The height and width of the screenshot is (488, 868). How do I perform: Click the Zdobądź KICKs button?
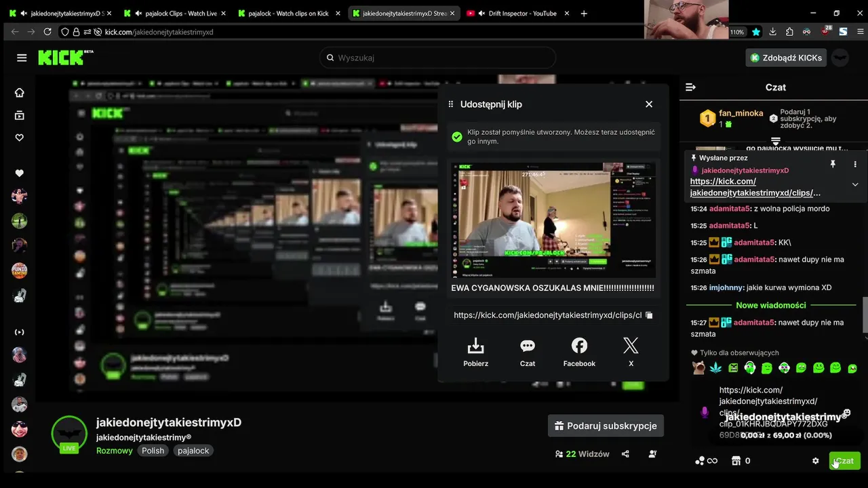[x=787, y=58]
